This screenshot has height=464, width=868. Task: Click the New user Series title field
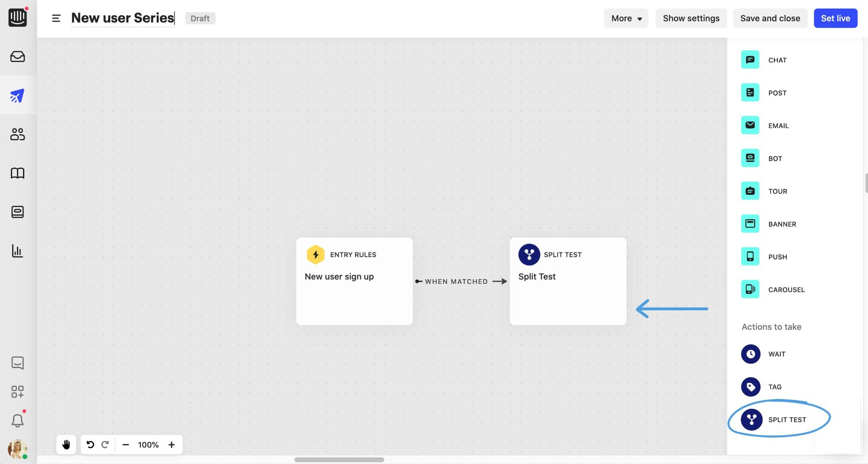click(x=123, y=18)
